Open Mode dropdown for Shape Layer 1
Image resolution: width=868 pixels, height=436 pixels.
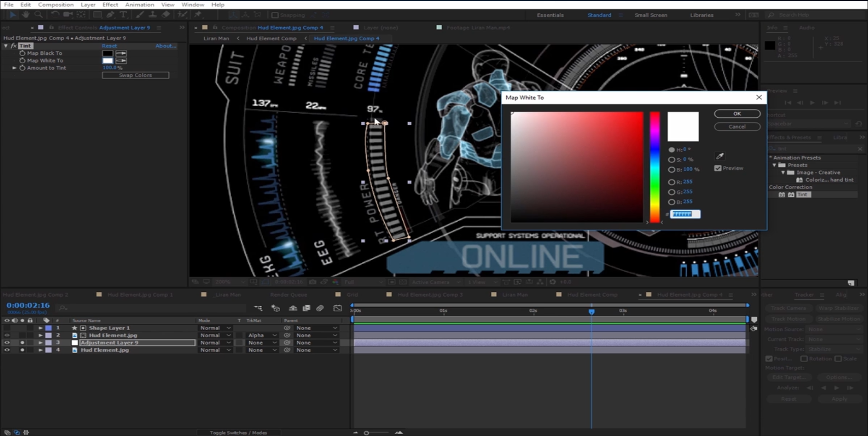click(215, 328)
